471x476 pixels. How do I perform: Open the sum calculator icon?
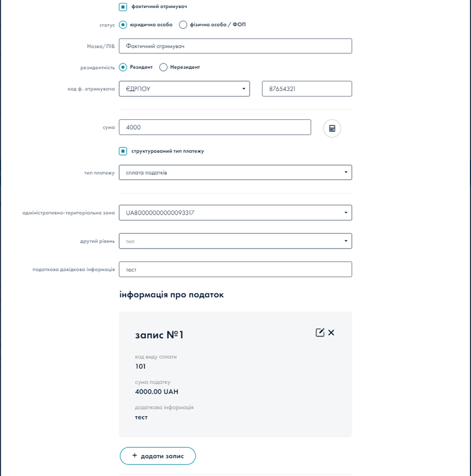tap(332, 128)
